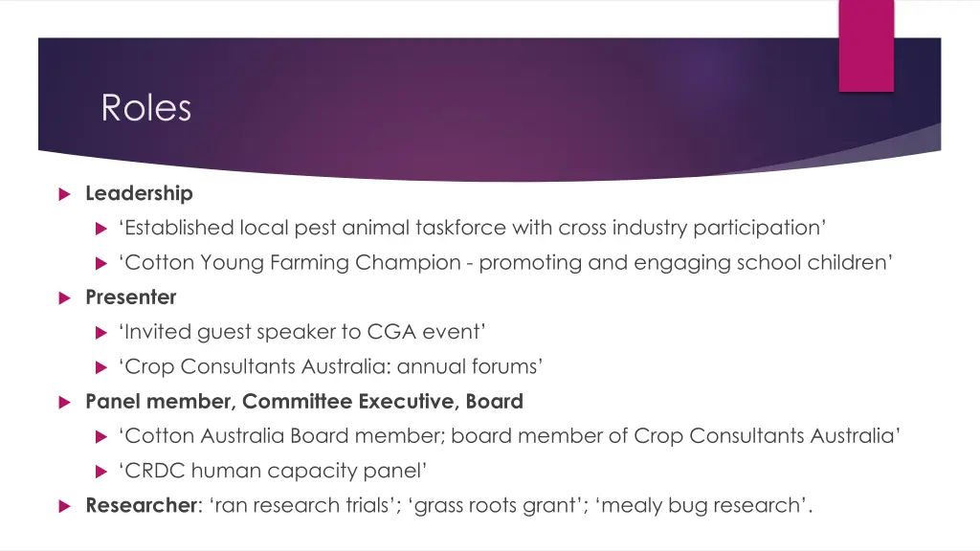Click the bullet arrow before 'Invited guest speaker'
980x551 pixels.
(101, 333)
